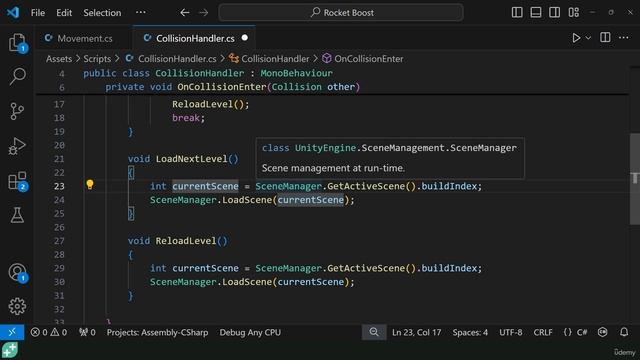Screen dimensions: 640x360
Task: Open the notifications bell
Action: [624, 332]
